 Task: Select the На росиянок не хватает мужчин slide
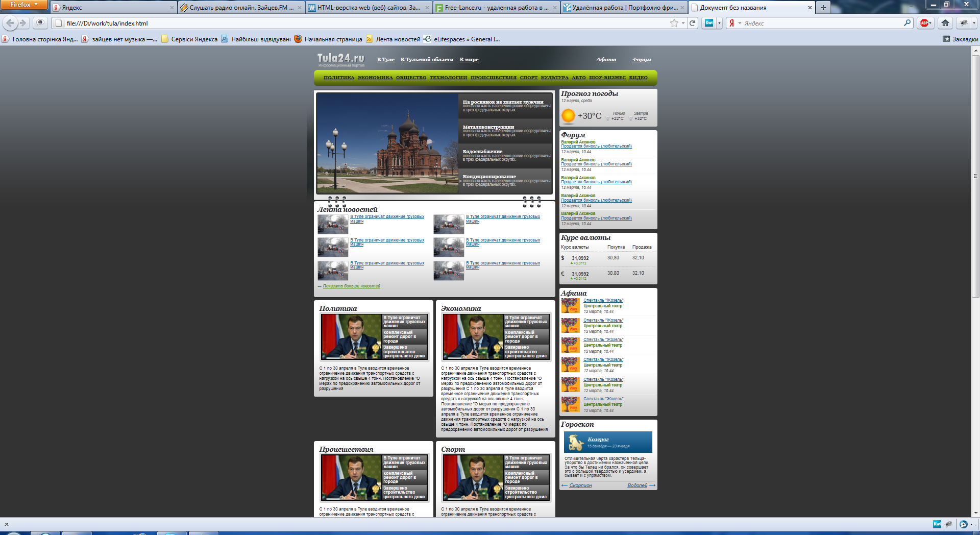[x=503, y=102]
